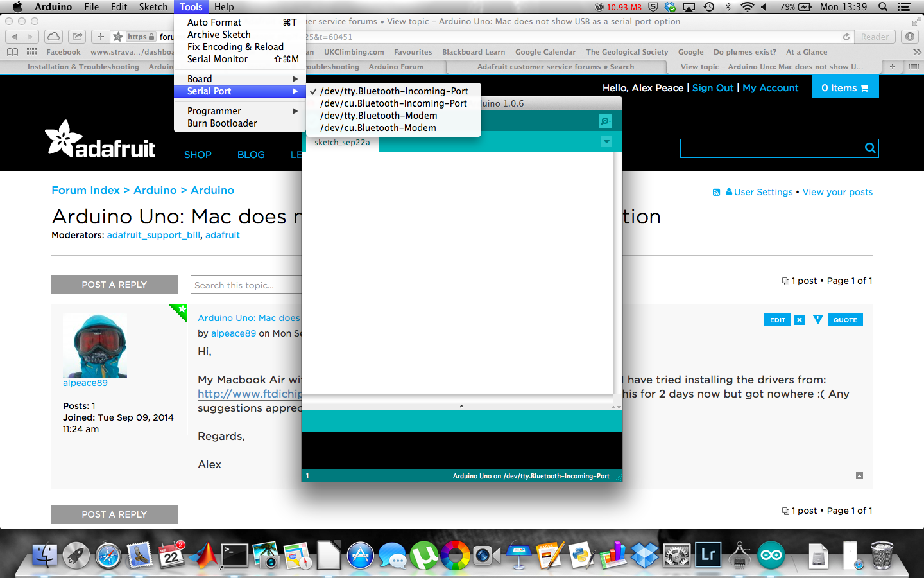
Task: Open the View your posts link
Action: (x=837, y=192)
